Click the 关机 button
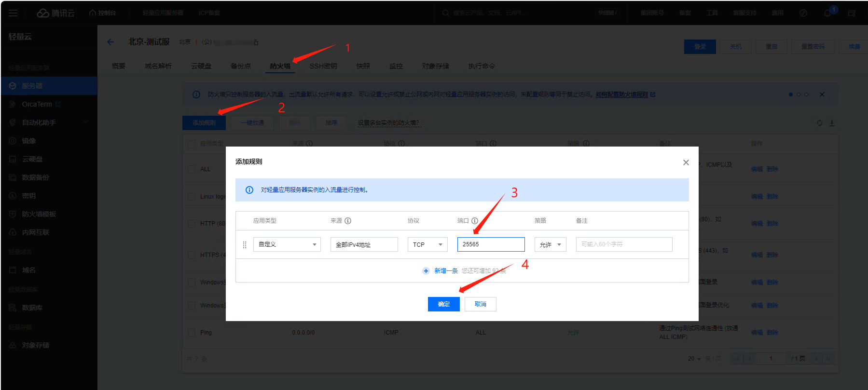This screenshot has width=868, height=390. [736, 47]
